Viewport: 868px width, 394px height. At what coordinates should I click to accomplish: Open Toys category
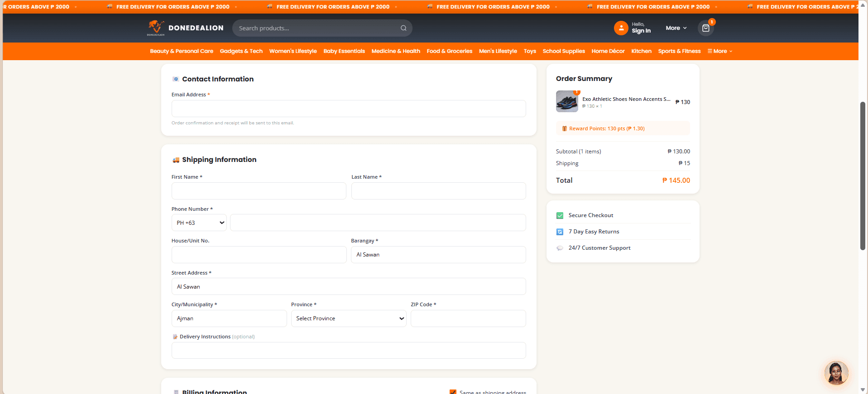(x=530, y=51)
